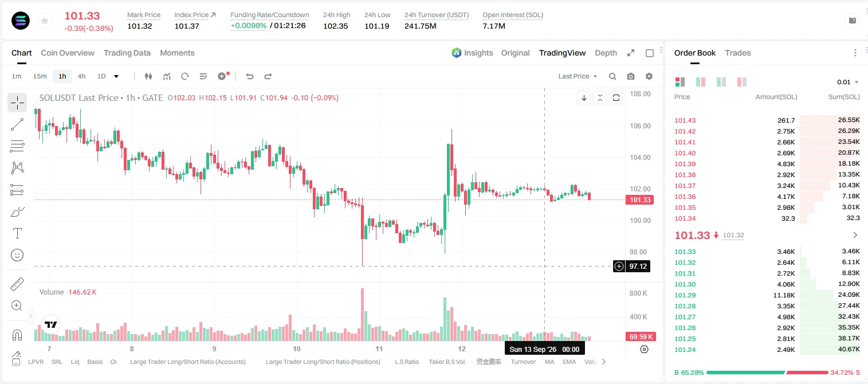Switch to the Trades tab
Image resolution: width=868 pixels, height=384 pixels.
[x=737, y=53]
